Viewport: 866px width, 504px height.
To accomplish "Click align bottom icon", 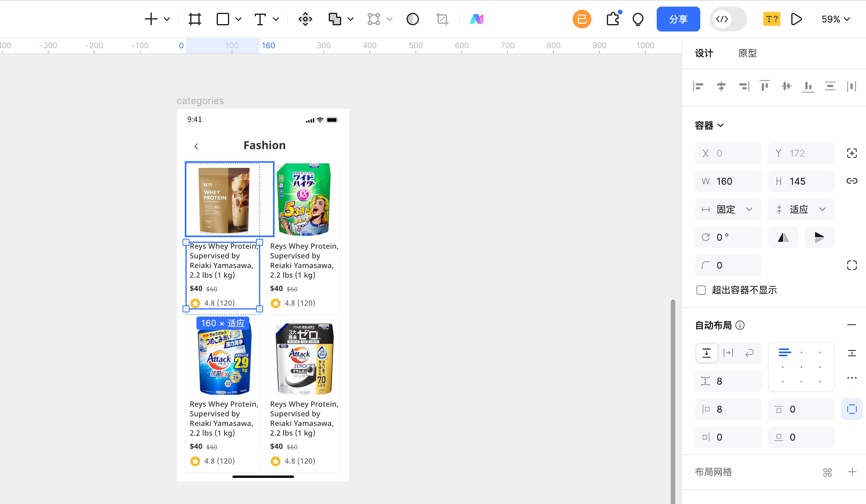I will pyautogui.click(x=808, y=86).
